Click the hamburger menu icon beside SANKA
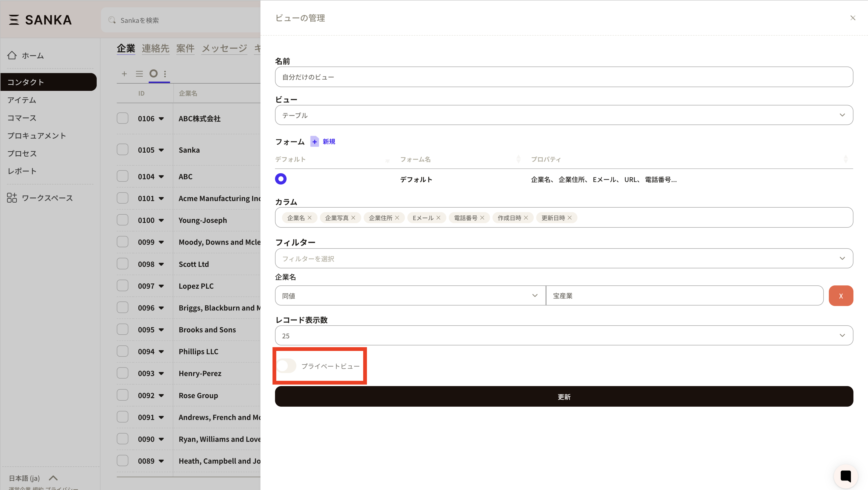 [14, 20]
